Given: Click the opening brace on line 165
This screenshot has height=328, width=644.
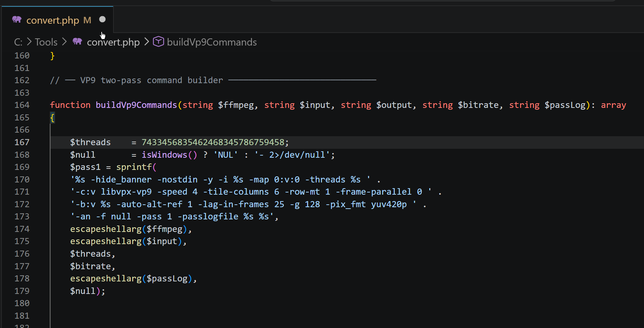Looking at the screenshot, I should click(x=52, y=118).
